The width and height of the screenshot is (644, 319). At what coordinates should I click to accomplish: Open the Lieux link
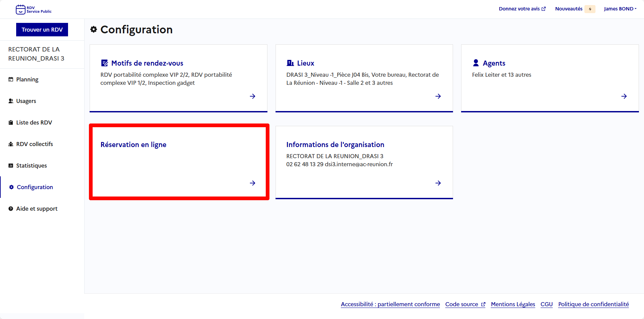[305, 63]
